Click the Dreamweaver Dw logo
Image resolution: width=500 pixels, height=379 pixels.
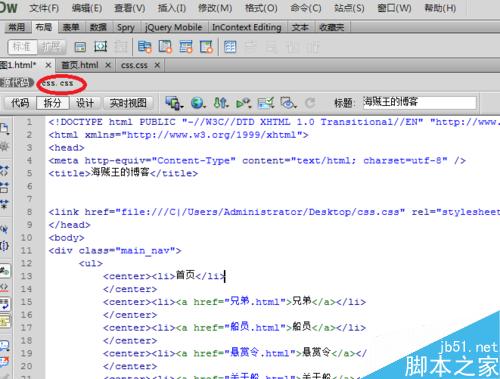8,7
